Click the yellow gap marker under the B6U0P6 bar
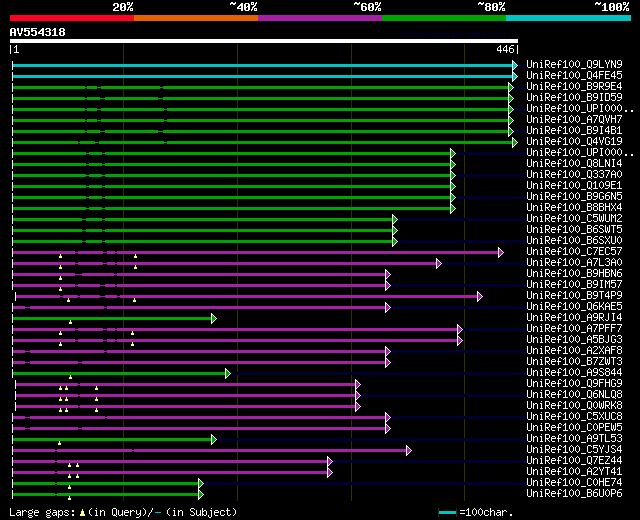Screen dimensions: 640x520 click(69, 498)
